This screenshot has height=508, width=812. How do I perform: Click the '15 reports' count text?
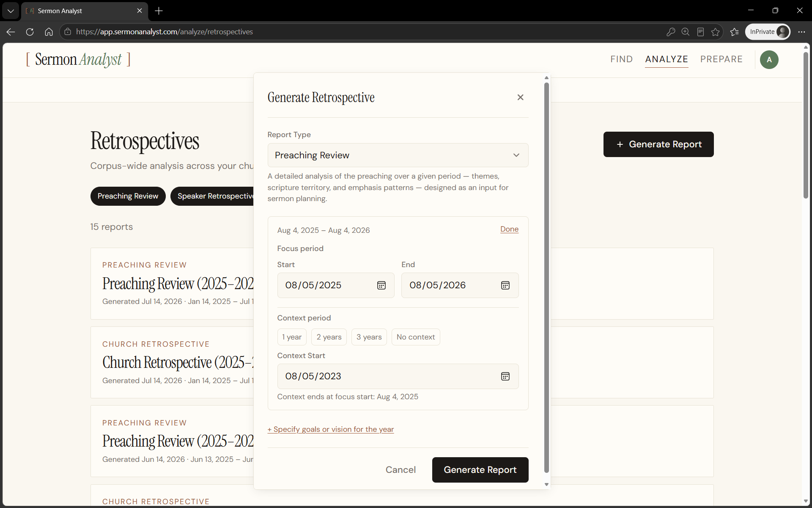pyautogui.click(x=112, y=227)
